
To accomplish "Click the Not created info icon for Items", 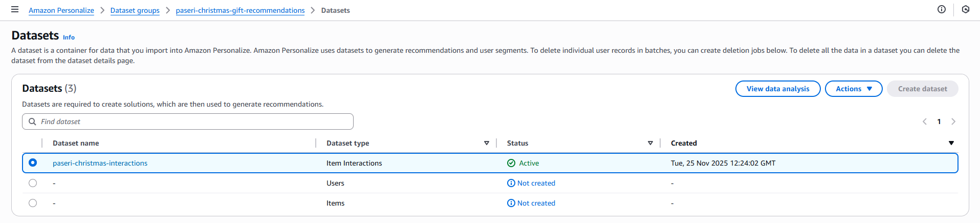I will click(x=511, y=203).
